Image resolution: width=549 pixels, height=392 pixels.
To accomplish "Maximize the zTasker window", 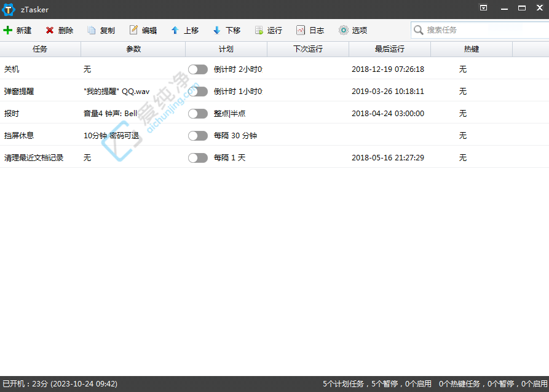I will [522, 8].
